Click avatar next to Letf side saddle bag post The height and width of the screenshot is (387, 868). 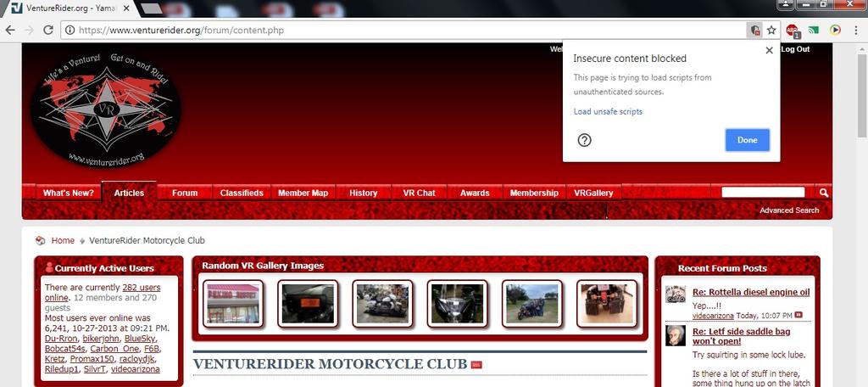tap(676, 336)
